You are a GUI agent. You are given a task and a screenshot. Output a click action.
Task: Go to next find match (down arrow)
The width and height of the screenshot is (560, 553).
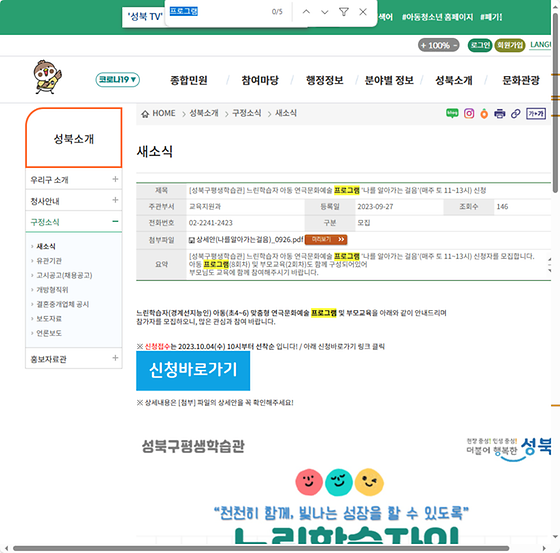click(325, 12)
